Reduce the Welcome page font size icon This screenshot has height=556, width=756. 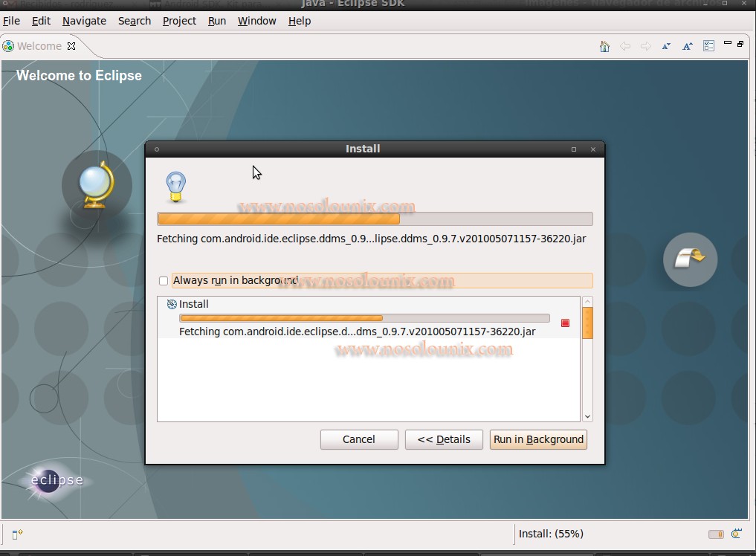(666, 46)
